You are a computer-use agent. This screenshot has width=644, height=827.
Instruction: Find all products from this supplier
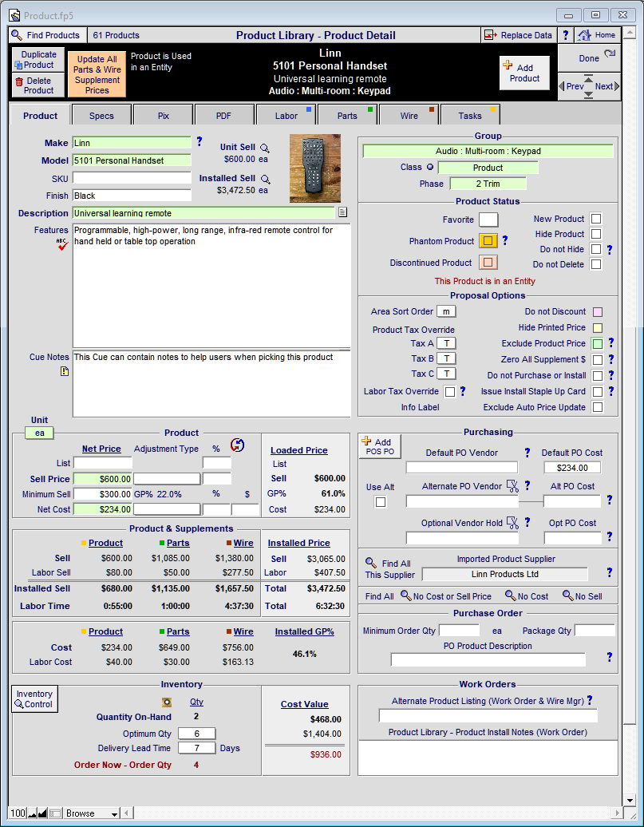pyautogui.click(x=389, y=568)
